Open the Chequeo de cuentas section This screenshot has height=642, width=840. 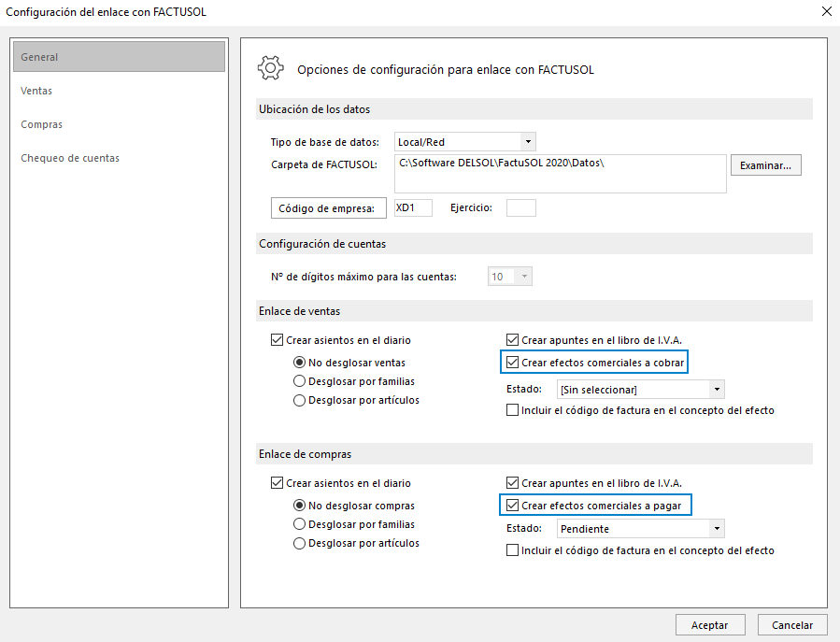pyautogui.click(x=70, y=158)
